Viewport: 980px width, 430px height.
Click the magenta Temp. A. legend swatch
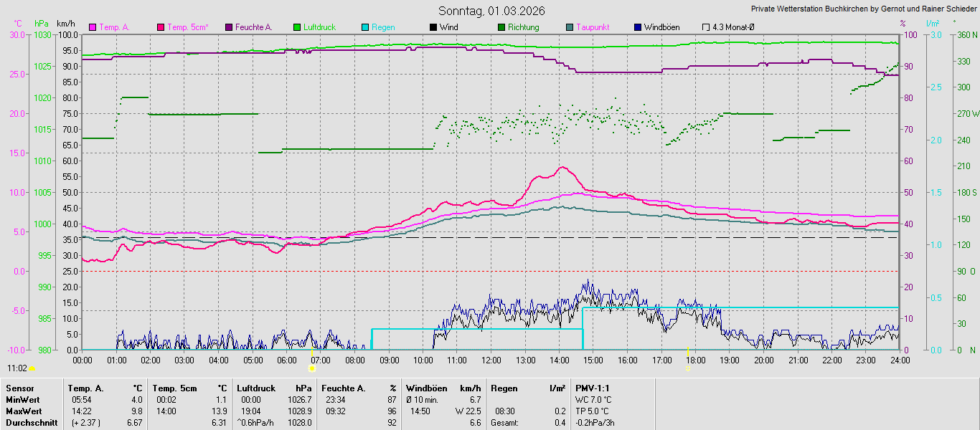point(93,27)
